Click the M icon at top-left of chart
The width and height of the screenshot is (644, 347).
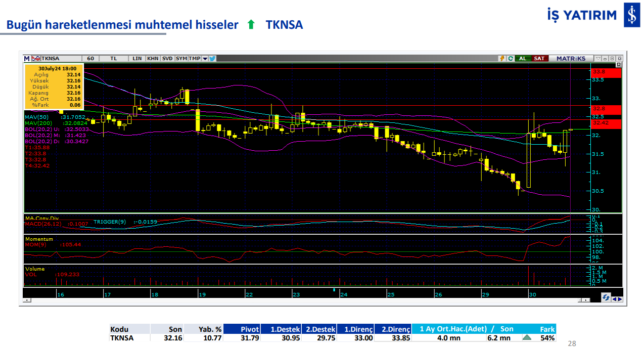tap(26, 58)
